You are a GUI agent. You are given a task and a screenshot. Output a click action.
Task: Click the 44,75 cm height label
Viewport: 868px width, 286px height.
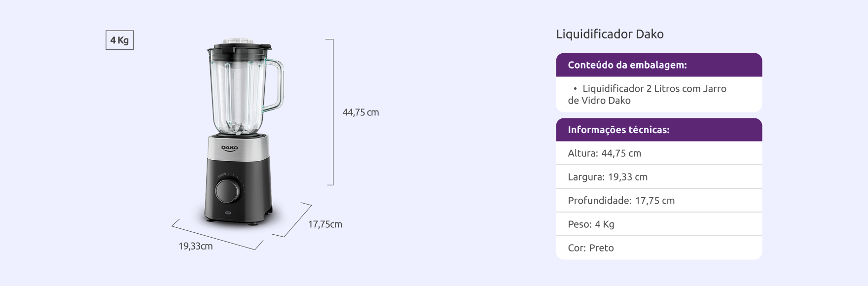[361, 112]
